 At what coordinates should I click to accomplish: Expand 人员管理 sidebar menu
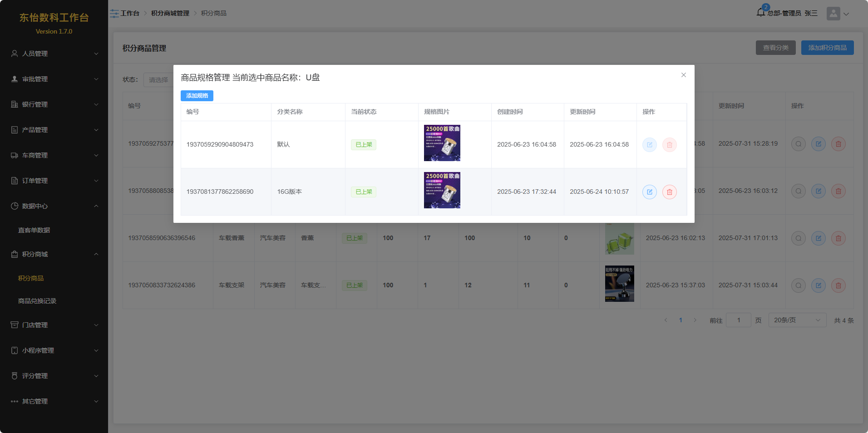point(54,54)
